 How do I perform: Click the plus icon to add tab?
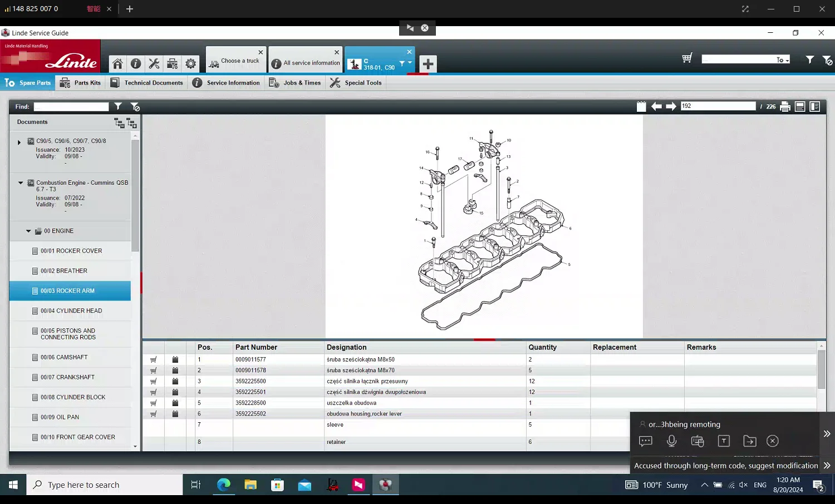point(428,64)
